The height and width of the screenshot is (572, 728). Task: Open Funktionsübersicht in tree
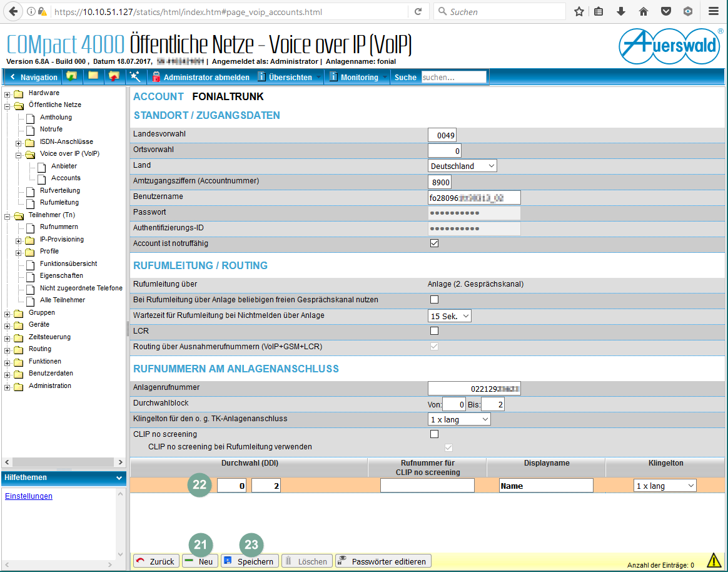(x=68, y=263)
